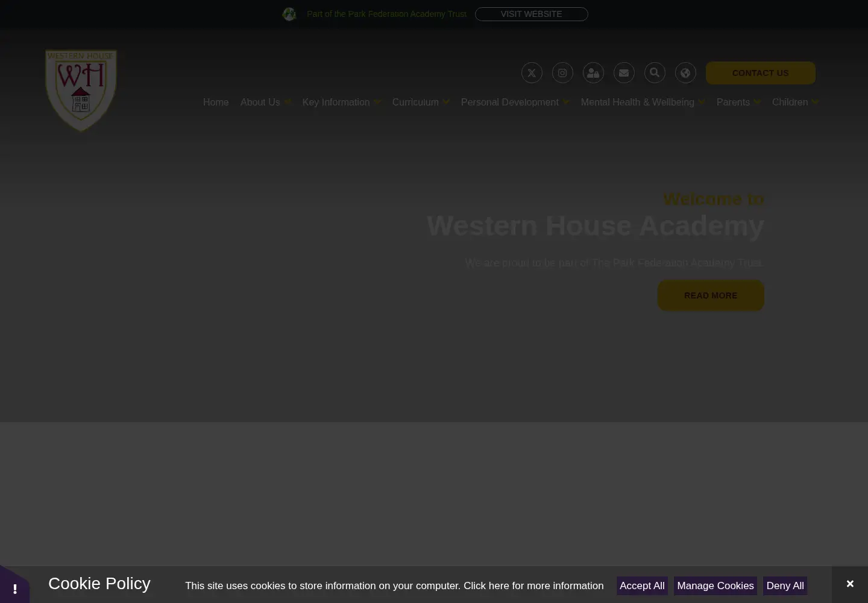This screenshot has height=603, width=868.
Task: Click the Contact Us button
Action: point(761,73)
